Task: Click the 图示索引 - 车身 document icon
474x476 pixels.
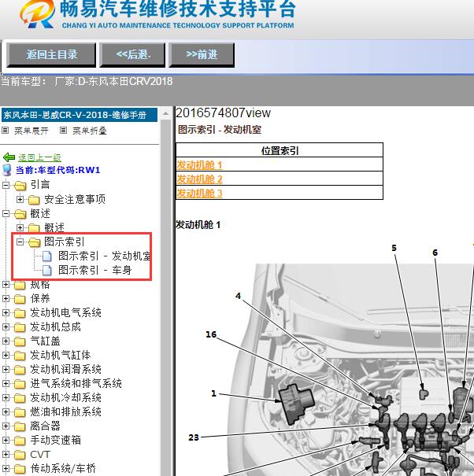Action: [46, 270]
